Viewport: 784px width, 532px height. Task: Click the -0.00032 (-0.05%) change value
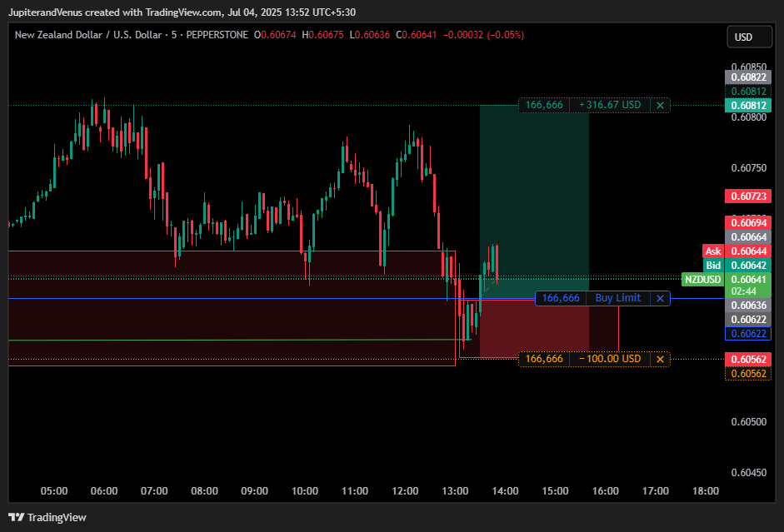(483, 35)
